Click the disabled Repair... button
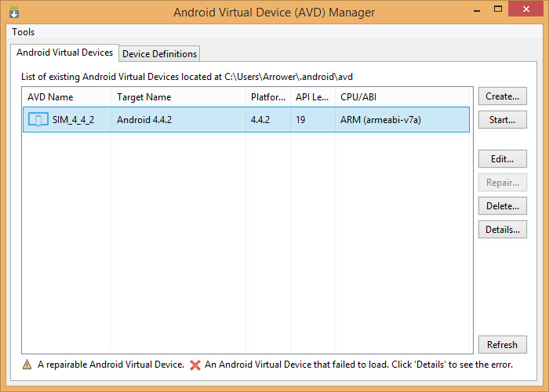The height and width of the screenshot is (392, 549). (503, 183)
